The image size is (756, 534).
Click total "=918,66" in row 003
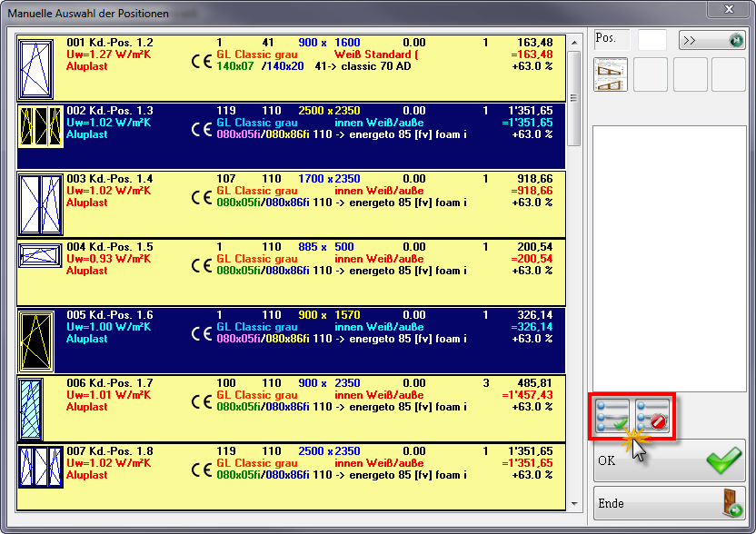[x=532, y=191]
